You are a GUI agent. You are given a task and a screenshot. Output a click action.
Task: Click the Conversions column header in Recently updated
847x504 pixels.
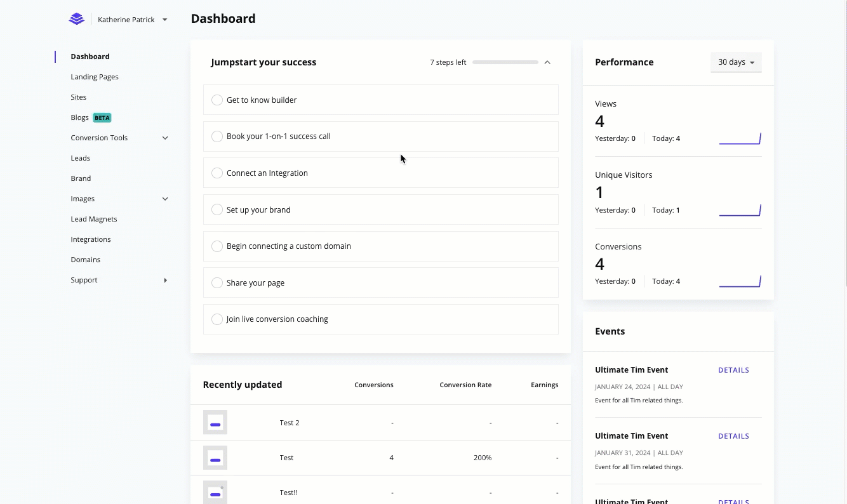374,385
